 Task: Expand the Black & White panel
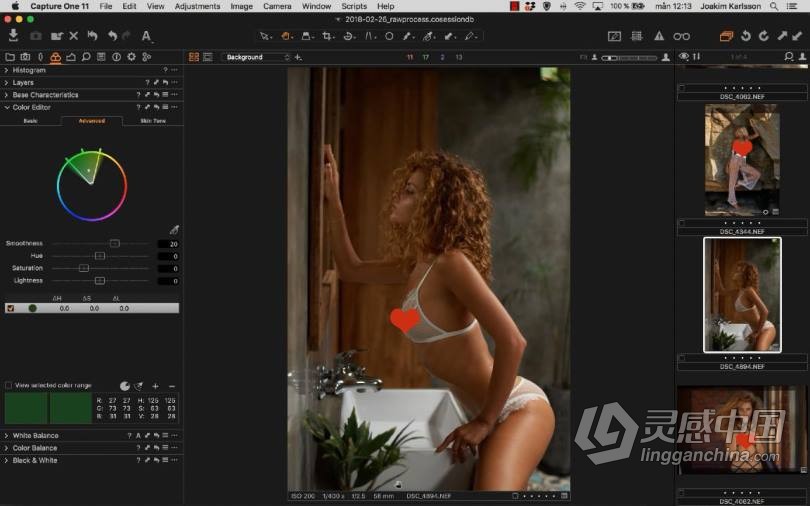pyautogui.click(x=6, y=461)
